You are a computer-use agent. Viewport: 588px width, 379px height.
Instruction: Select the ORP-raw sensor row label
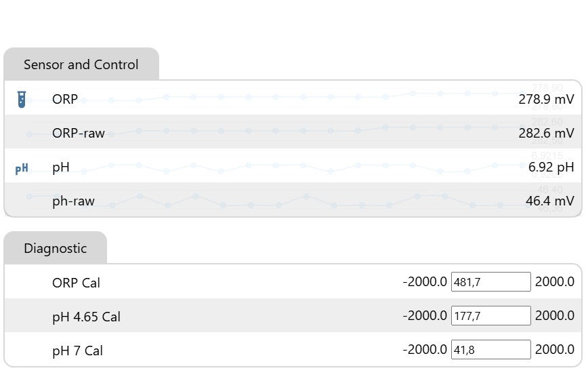click(x=79, y=133)
